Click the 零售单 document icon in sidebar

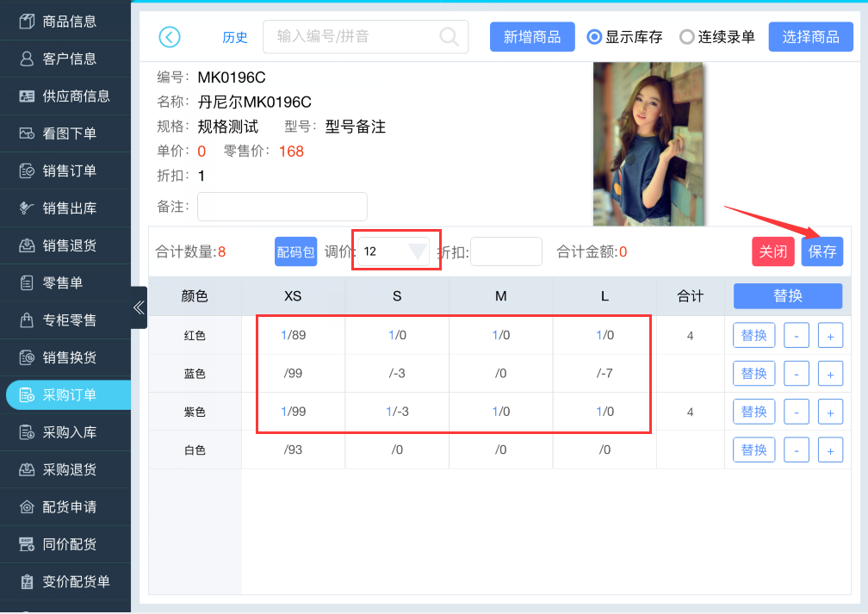27,282
